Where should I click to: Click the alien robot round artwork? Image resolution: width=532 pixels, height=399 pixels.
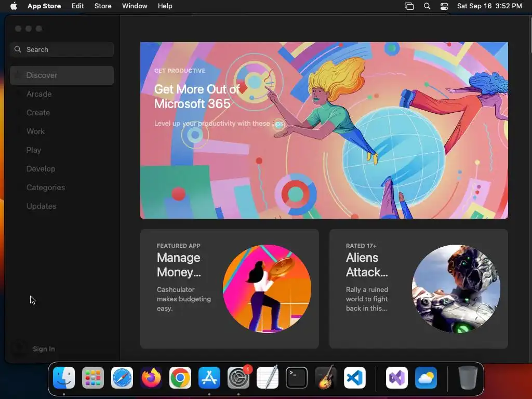(456, 289)
